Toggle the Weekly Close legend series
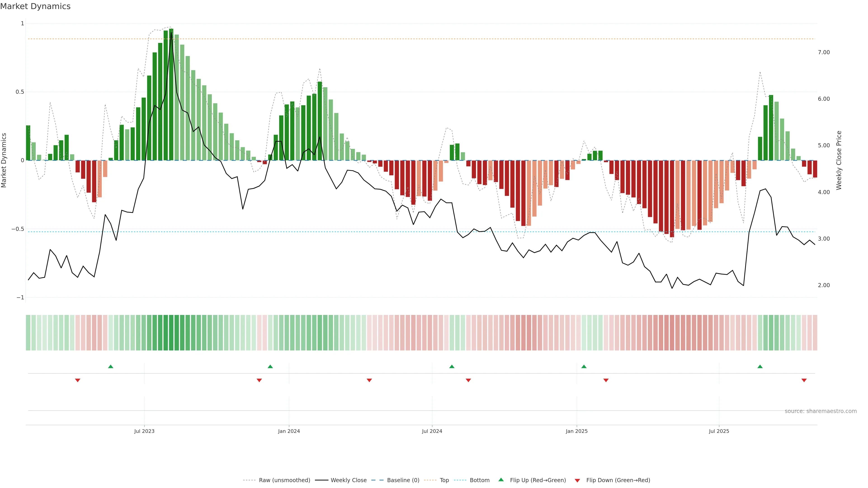Image resolution: width=868 pixels, height=488 pixels. pyautogui.click(x=348, y=480)
